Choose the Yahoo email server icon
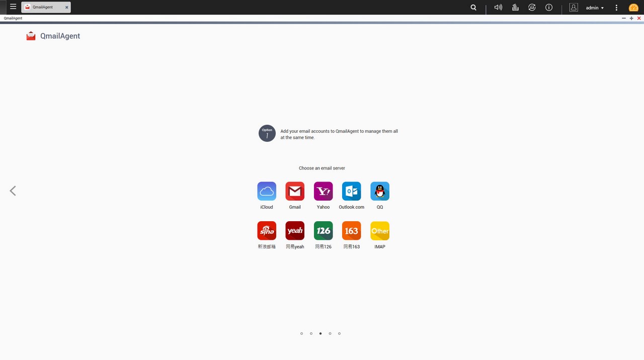 (323, 191)
